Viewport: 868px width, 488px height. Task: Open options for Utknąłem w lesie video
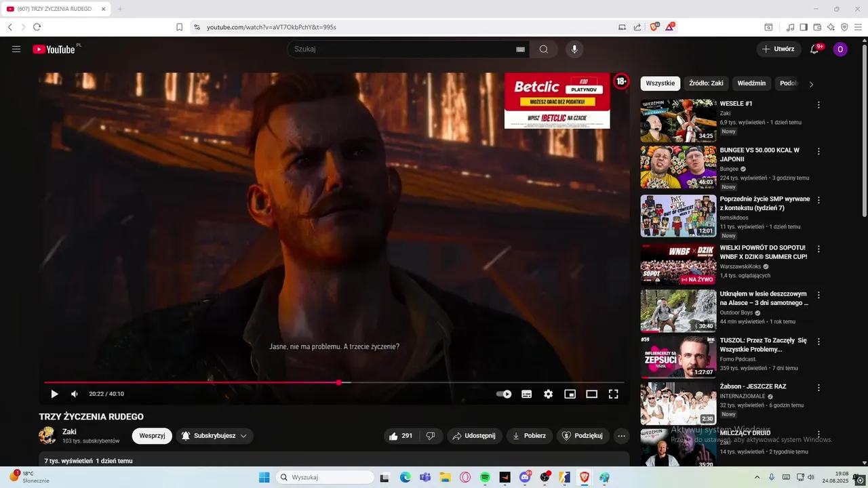[818, 296]
